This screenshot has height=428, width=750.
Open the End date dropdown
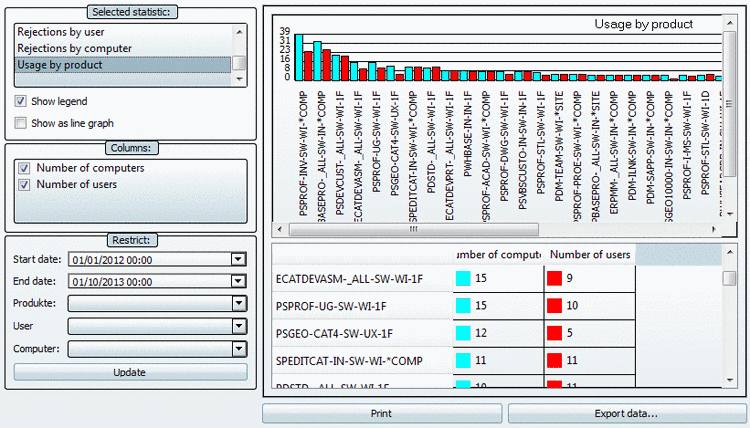coord(238,281)
